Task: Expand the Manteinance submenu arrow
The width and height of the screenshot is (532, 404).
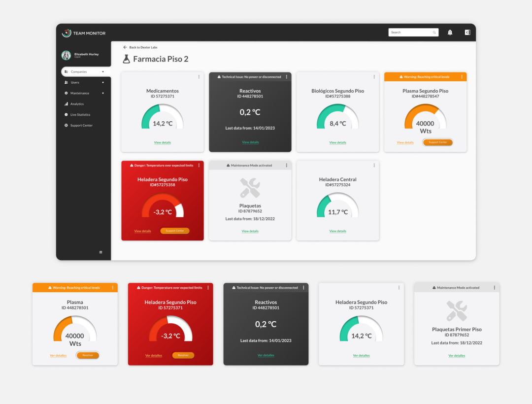Action: 103,93
